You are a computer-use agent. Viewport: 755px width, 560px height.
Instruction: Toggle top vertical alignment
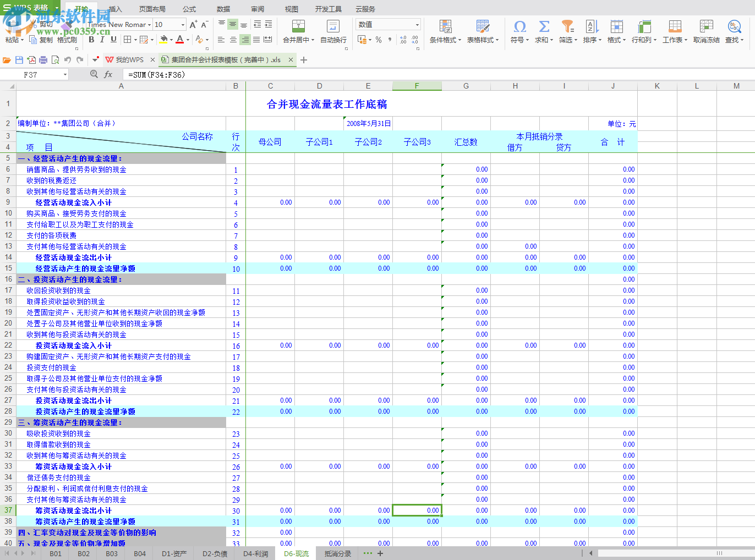221,24
